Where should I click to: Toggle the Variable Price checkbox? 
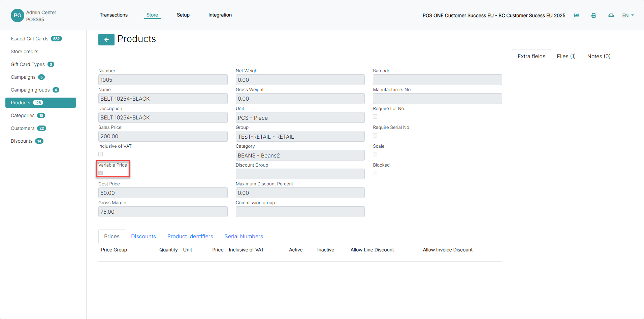click(101, 173)
